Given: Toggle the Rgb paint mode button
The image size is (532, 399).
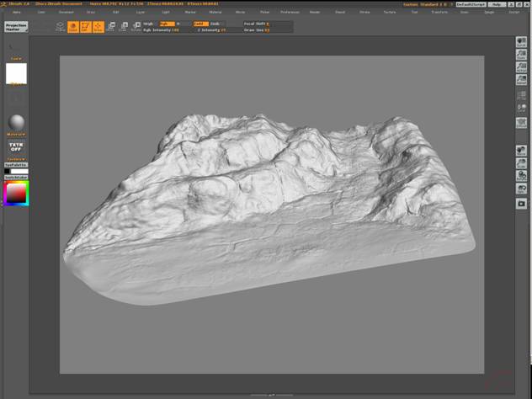Looking at the screenshot, I should click(166, 24).
